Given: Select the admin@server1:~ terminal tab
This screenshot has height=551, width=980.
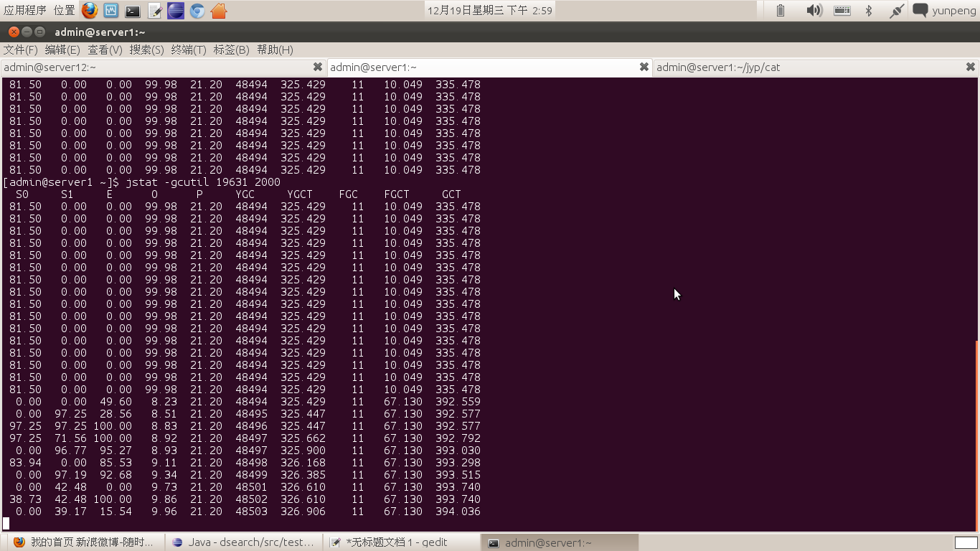Looking at the screenshot, I should [x=490, y=67].
